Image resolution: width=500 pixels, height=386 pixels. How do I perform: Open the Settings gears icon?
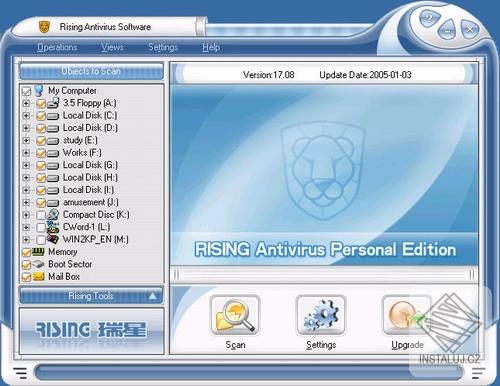coord(321,315)
